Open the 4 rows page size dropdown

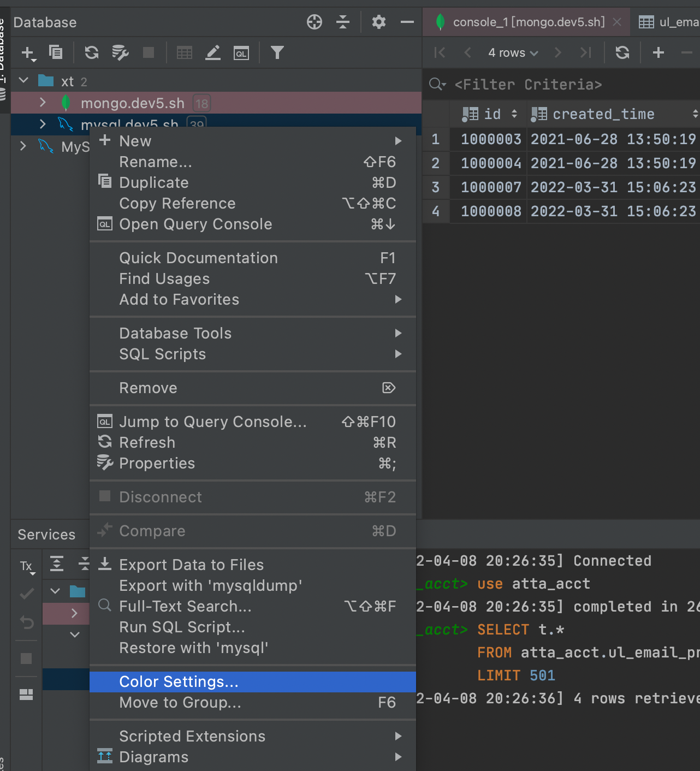click(x=511, y=52)
